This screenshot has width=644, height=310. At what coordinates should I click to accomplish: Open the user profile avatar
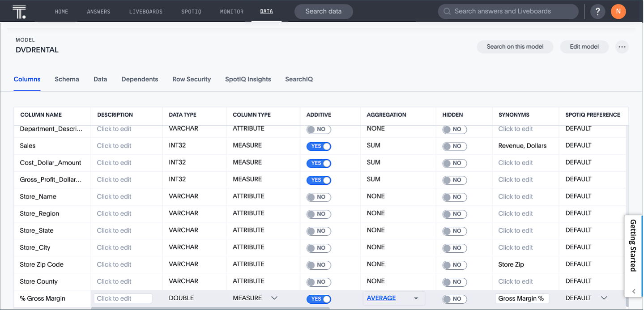pyautogui.click(x=618, y=12)
